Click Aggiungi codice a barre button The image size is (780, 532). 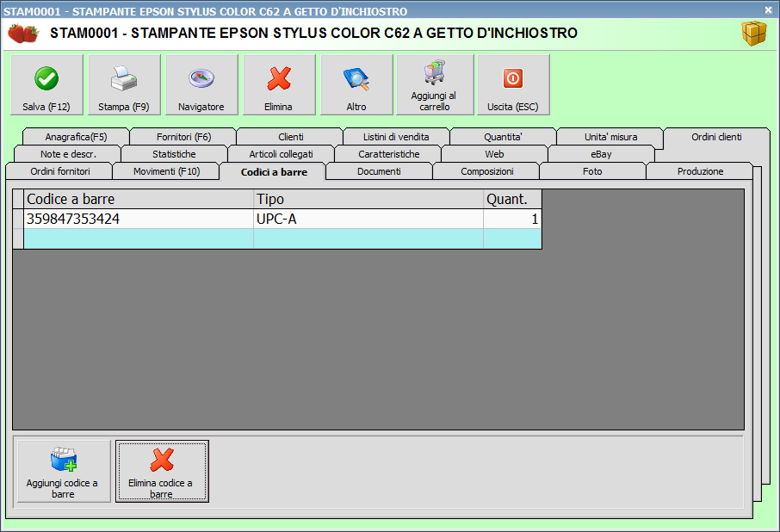pos(64,471)
